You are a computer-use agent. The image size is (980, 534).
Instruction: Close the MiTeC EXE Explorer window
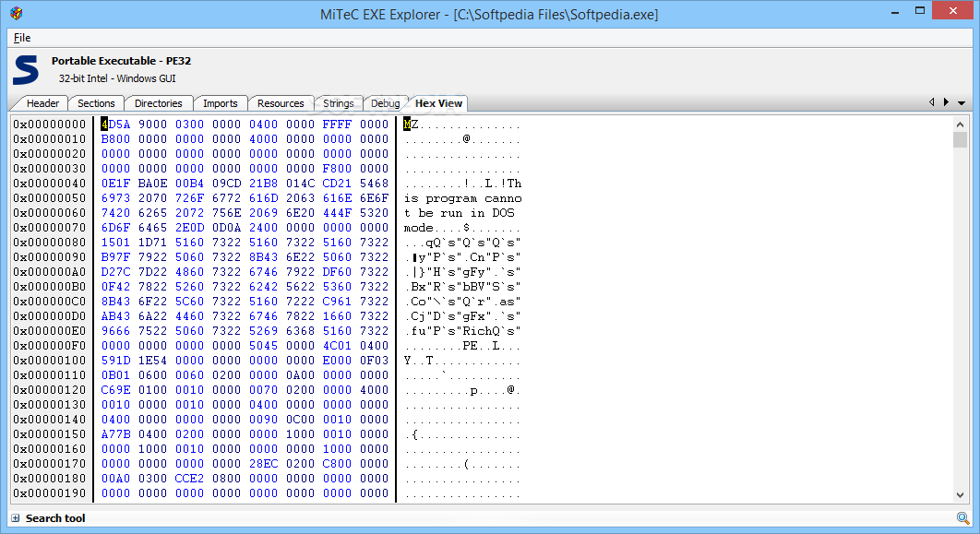953,11
